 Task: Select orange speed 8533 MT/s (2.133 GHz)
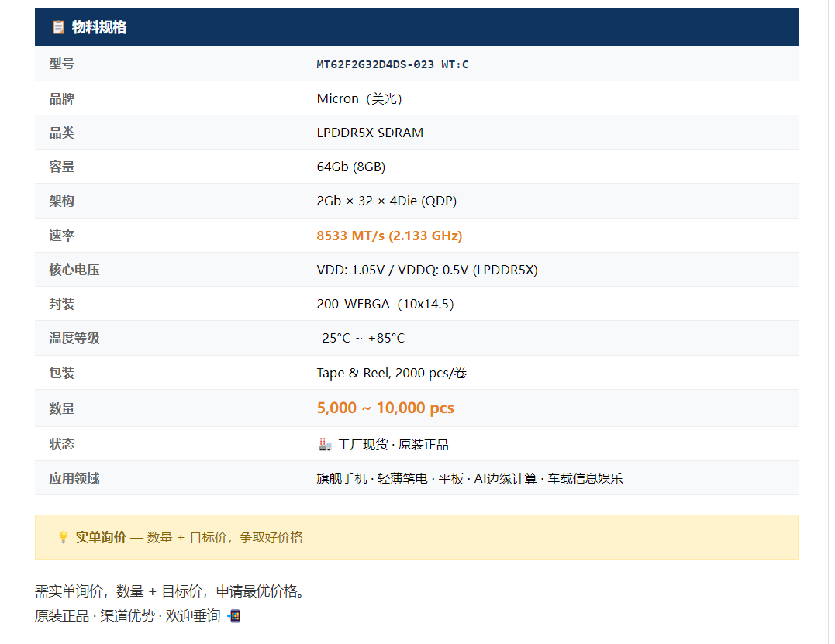click(389, 236)
